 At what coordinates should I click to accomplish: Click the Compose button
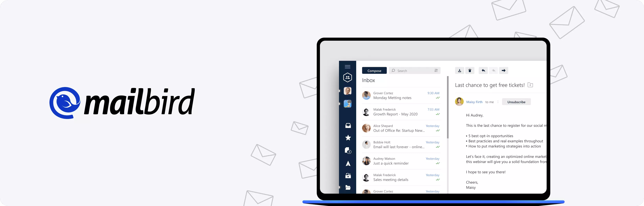(x=373, y=70)
